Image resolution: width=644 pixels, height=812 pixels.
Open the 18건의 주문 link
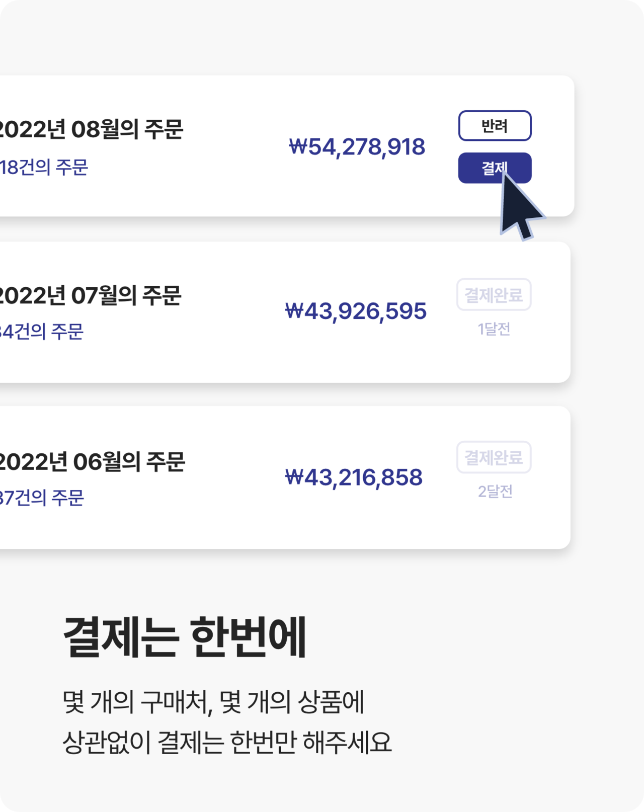point(44,168)
